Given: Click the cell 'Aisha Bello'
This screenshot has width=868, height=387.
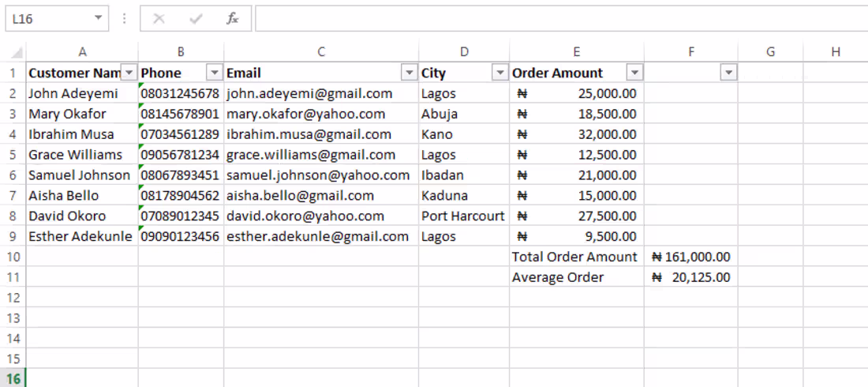Looking at the screenshot, I should click(83, 196).
